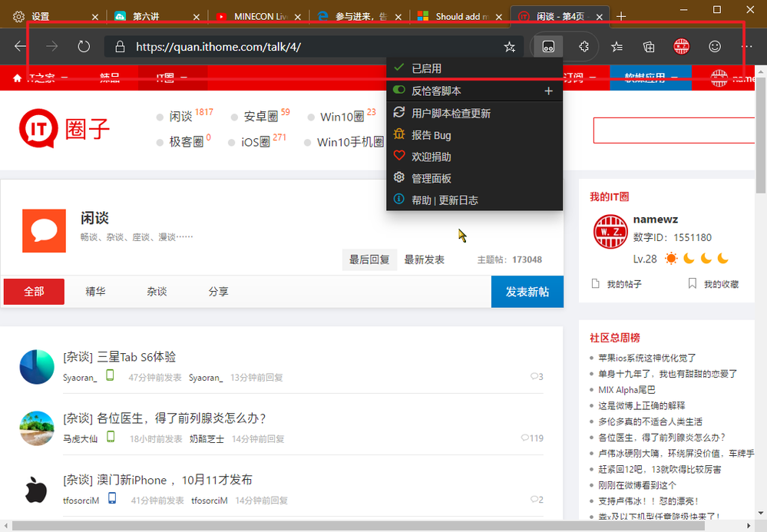Select the 分享 filter tab
The width and height of the screenshot is (767, 532).
tap(218, 292)
